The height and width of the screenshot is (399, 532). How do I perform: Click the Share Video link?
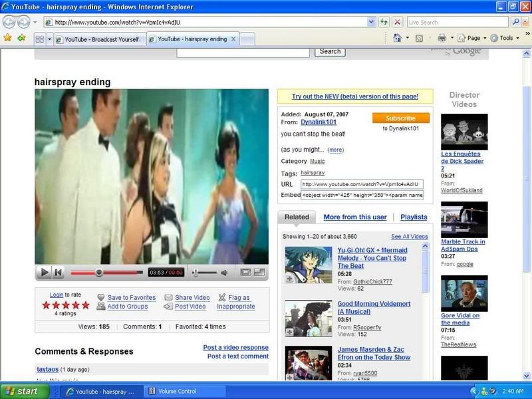(192, 297)
